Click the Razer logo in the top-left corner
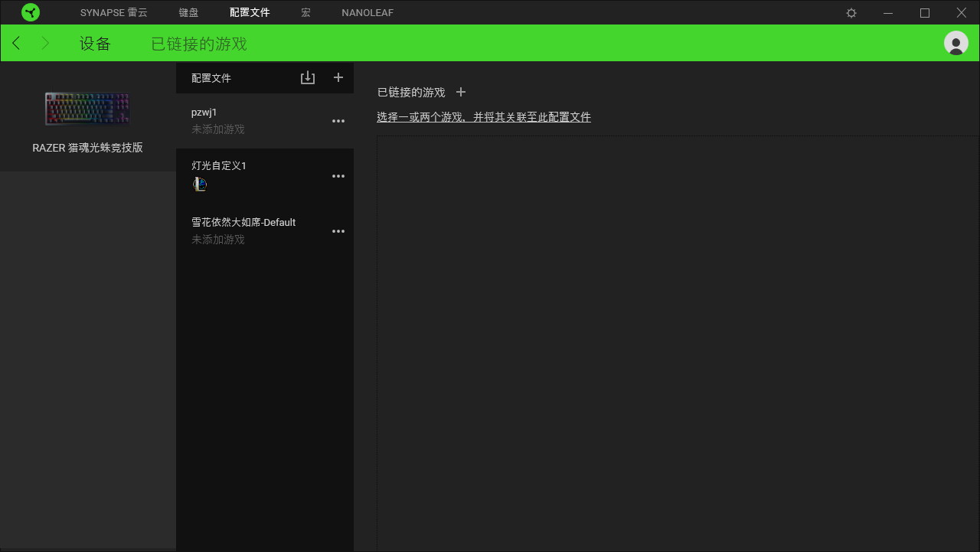Viewport: 980px width, 552px height. pos(31,12)
